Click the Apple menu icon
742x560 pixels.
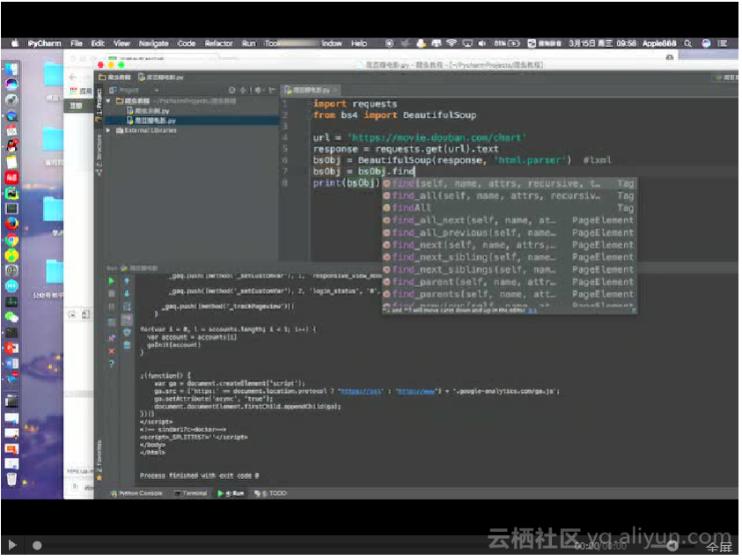pos(15,43)
